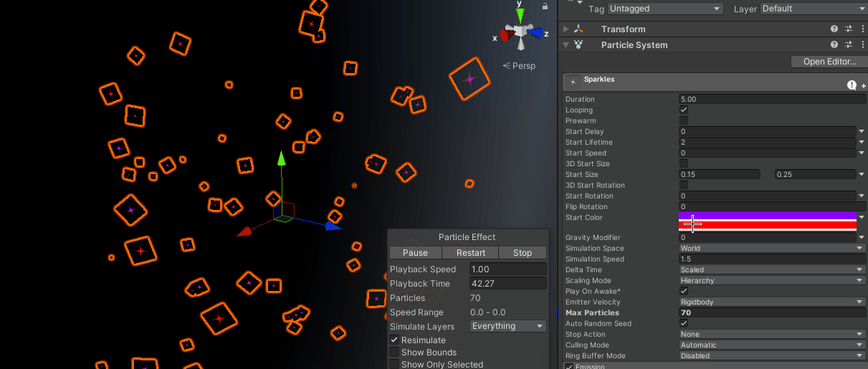Image resolution: width=868 pixels, height=369 pixels.
Task: Click the Particle System component icon
Action: (x=578, y=45)
